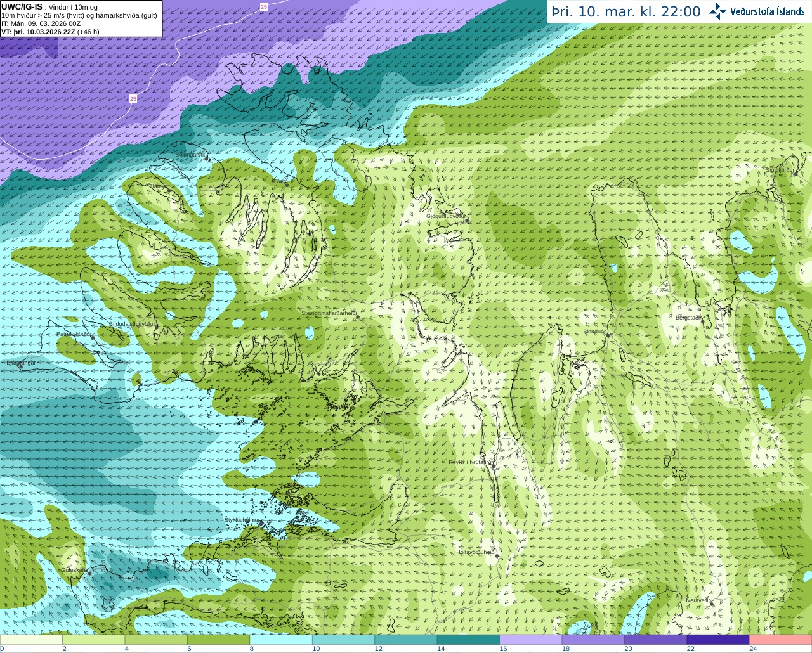Click the Holtavörðuheiði station dot
This screenshot has width=812, height=653.
click(x=497, y=556)
